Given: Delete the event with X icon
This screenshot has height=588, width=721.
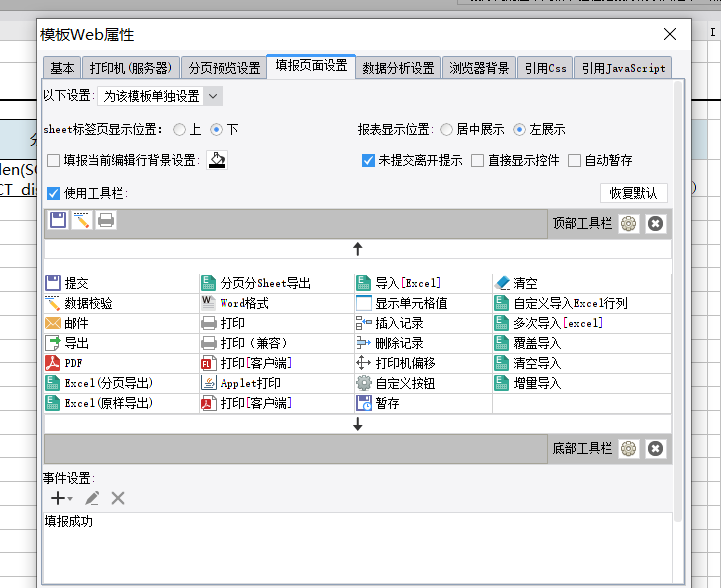Looking at the screenshot, I should click(x=118, y=498).
